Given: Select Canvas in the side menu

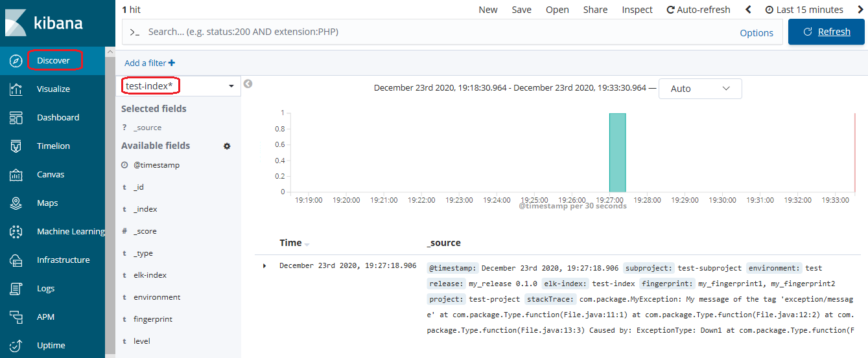Looking at the screenshot, I should coord(51,174).
